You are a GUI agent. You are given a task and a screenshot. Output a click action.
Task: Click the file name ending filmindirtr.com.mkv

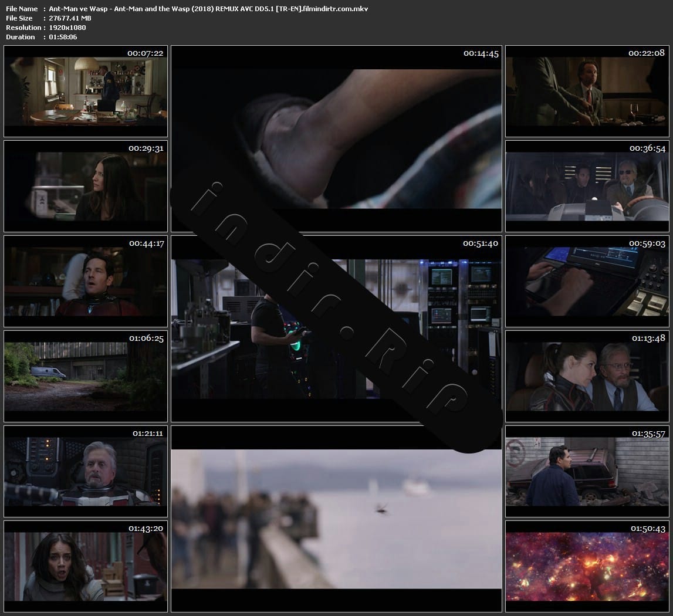click(x=209, y=9)
